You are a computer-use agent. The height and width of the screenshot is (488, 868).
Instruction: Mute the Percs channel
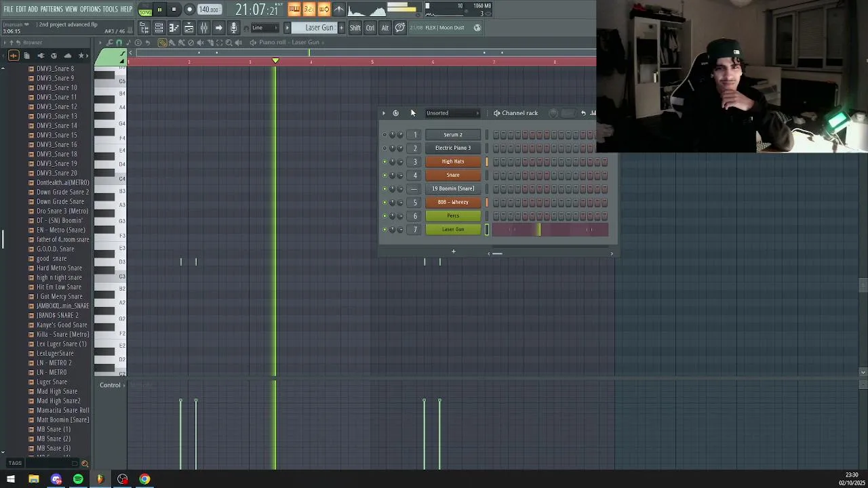[x=384, y=216]
